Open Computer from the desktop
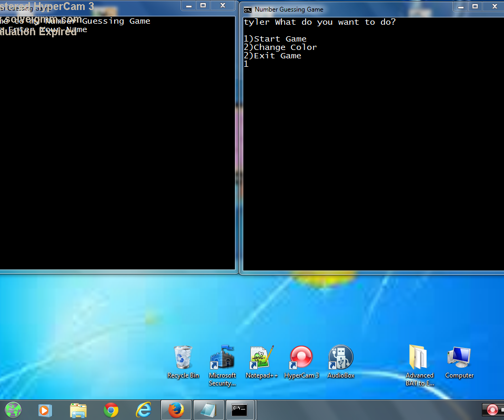 (x=459, y=357)
